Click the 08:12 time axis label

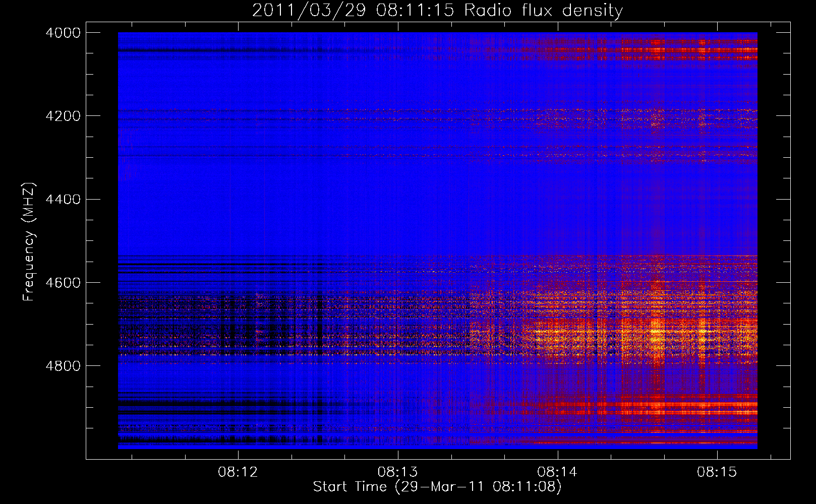(238, 472)
